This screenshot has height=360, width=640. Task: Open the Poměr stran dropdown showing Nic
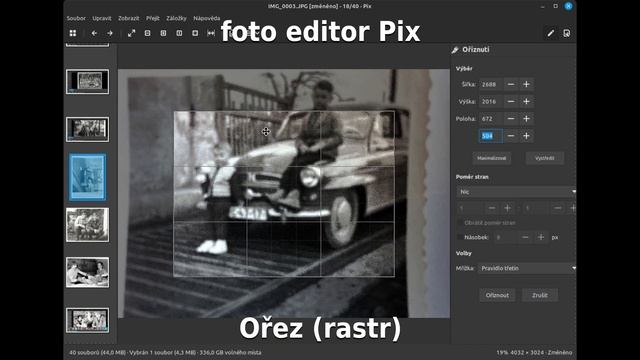[x=516, y=191]
